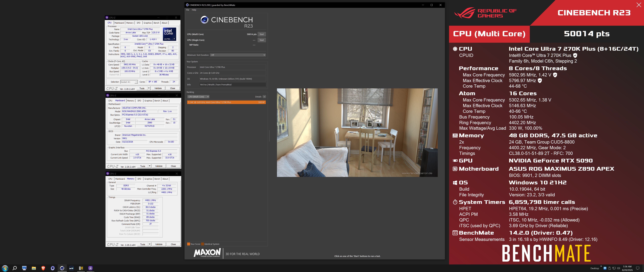The width and height of the screenshot is (644, 272).
Task: Start the CPU (Multi Core) test
Action: coord(261,34)
